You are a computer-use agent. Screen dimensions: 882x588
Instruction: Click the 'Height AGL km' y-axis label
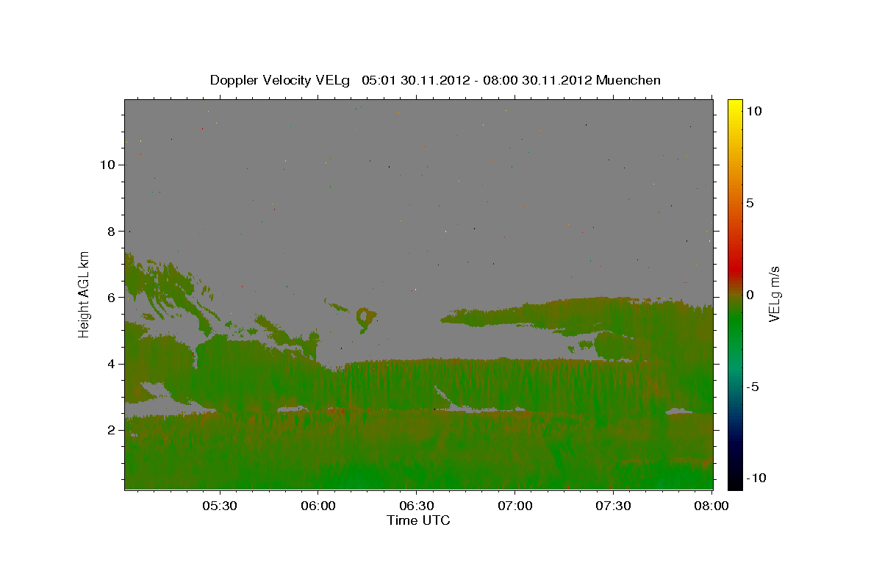pos(85,294)
